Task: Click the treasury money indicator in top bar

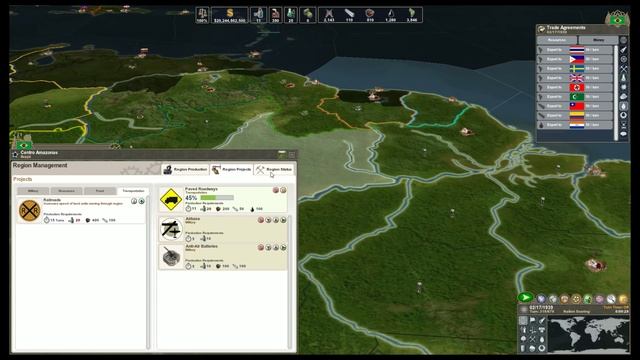Action: 229,15
